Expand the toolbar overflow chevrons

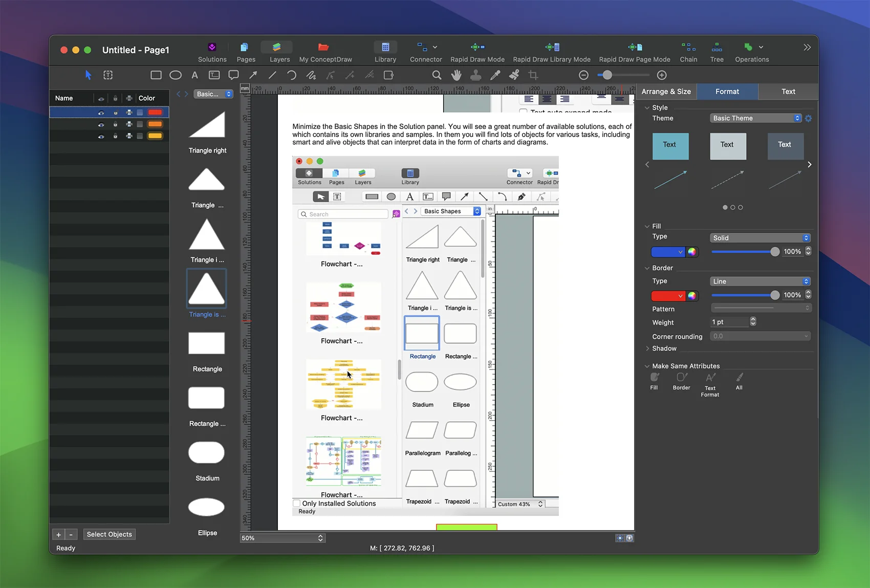(x=807, y=47)
